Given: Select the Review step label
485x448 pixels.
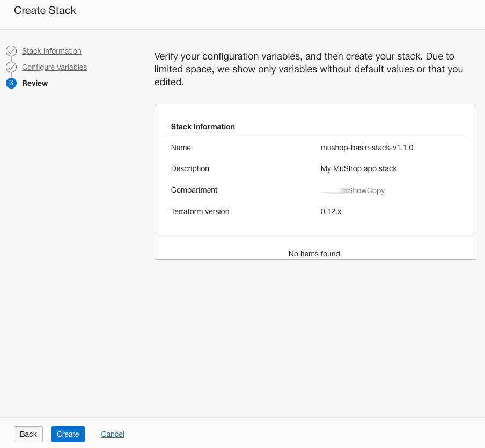Looking at the screenshot, I should 34,83.
